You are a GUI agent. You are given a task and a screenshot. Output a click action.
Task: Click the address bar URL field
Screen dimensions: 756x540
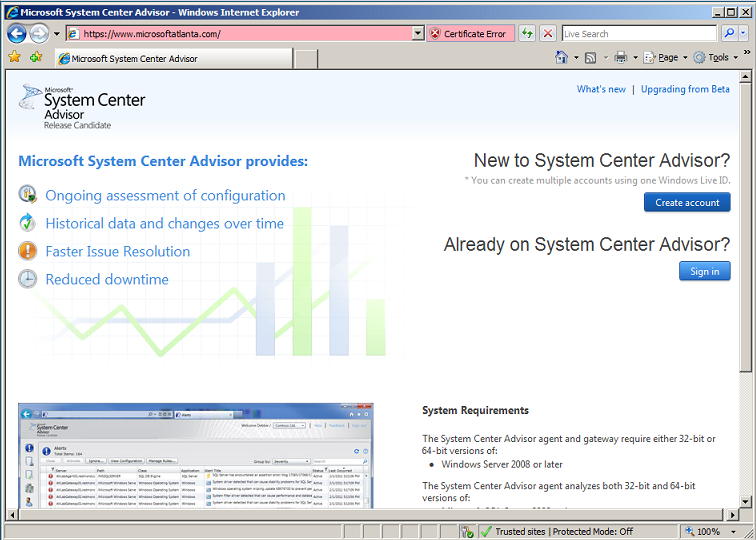240,34
